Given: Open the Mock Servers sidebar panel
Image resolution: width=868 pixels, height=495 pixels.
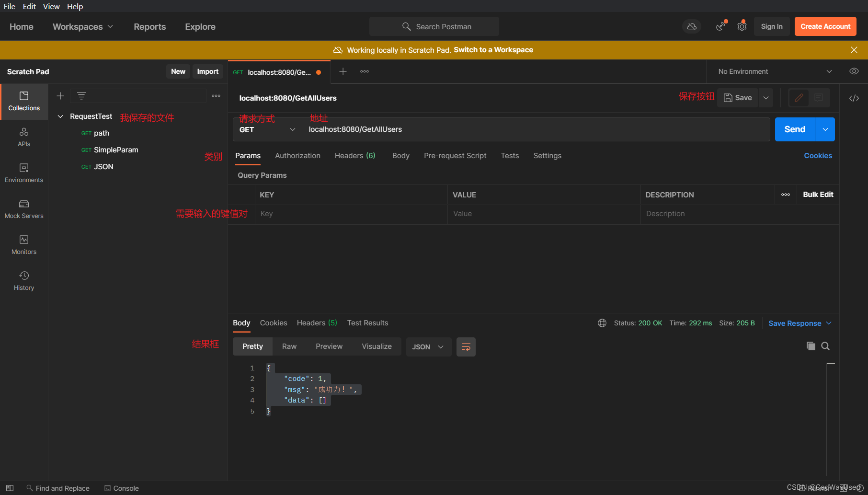Looking at the screenshot, I should click(x=24, y=209).
